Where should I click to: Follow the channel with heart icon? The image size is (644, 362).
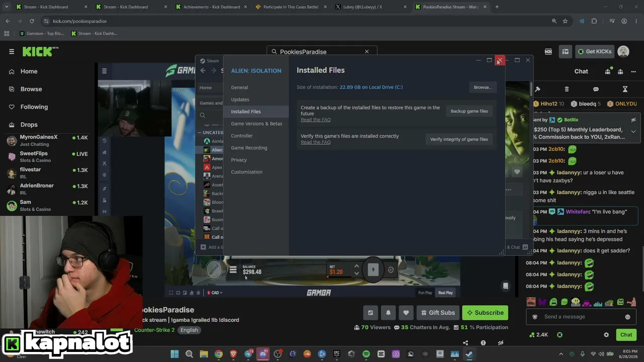pos(406,313)
